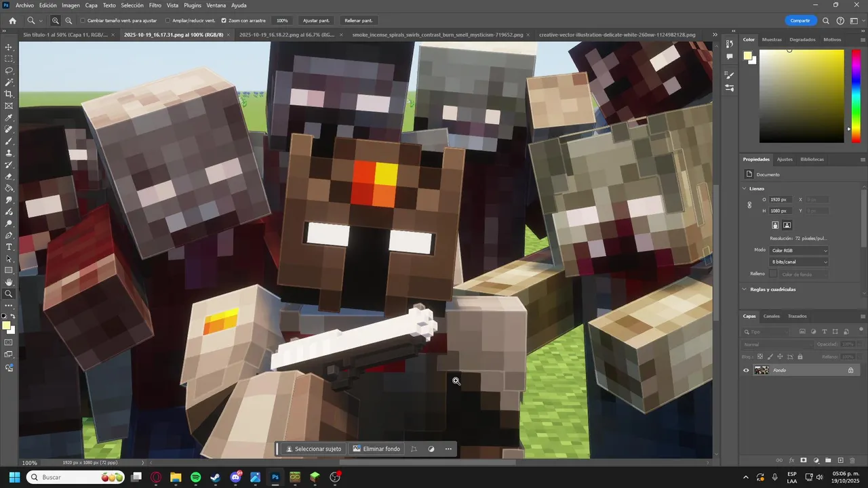Click the Compartir button
Screen dimensions: 868x488
[800, 21]
